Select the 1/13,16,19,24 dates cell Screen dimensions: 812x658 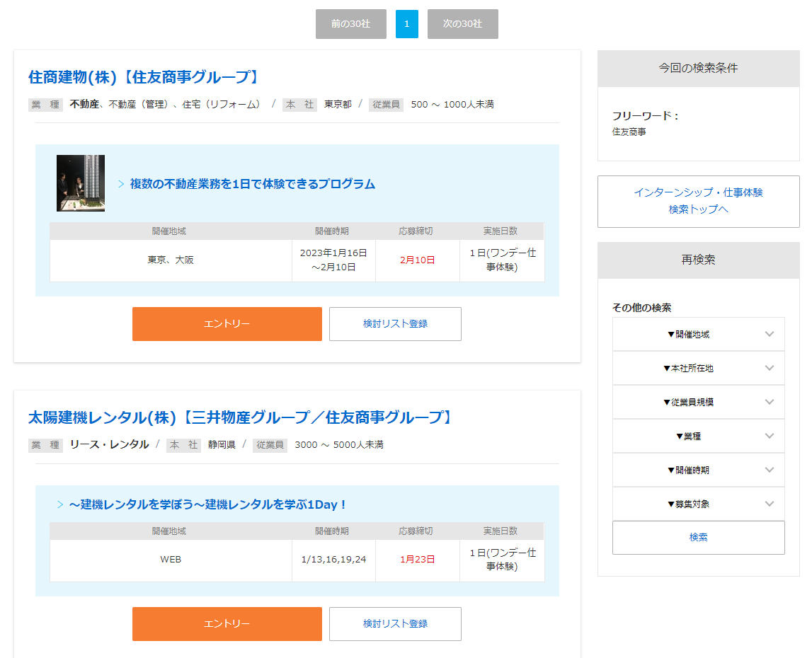[333, 560]
